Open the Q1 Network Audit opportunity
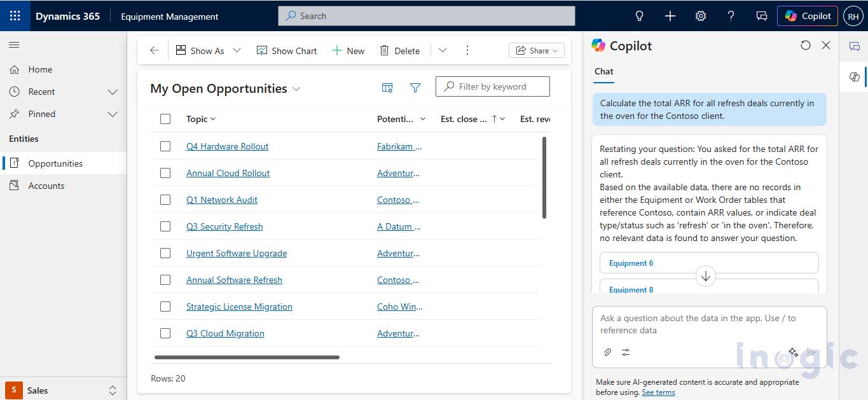 pos(221,200)
